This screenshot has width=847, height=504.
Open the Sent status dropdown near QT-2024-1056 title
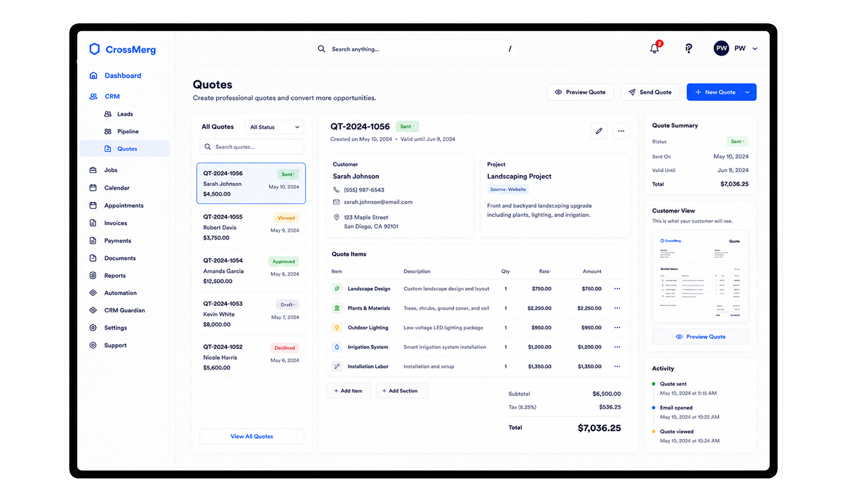click(407, 126)
